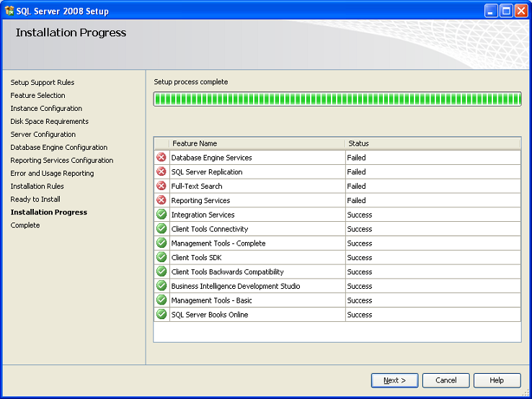Click Failed status of Reporting Services
The image size is (532, 399).
(356, 200)
